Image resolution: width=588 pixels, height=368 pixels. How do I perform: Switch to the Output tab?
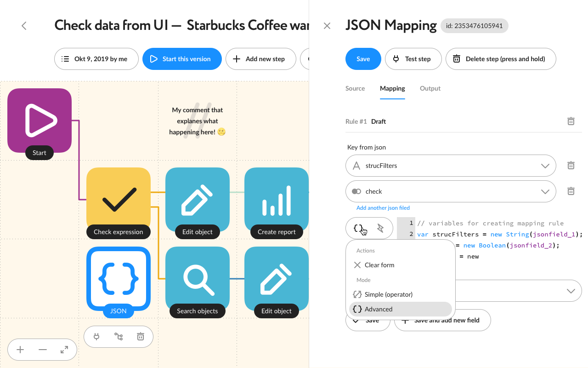[430, 88]
